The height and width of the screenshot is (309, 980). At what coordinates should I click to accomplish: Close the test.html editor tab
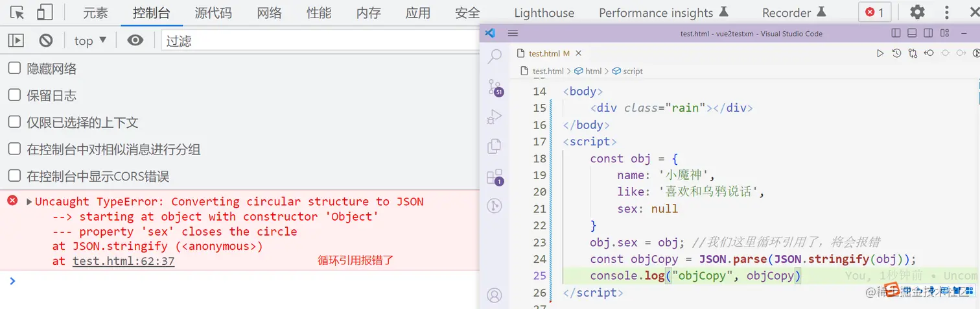(x=579, y=54)
